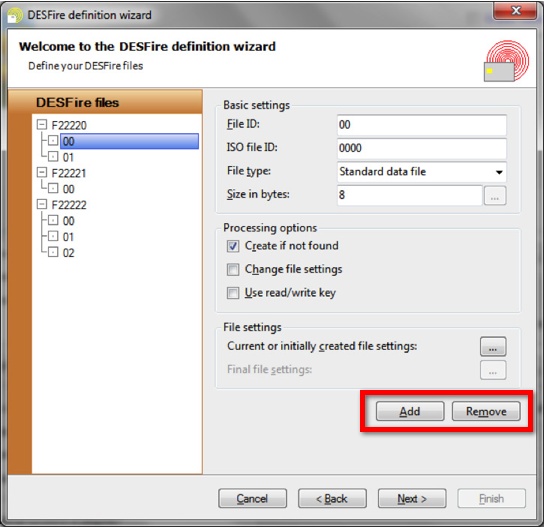Collapse the F22221 application node
The width and height of the screenshot is (545, 527).
pyautogui.click(x=42, y=172)
